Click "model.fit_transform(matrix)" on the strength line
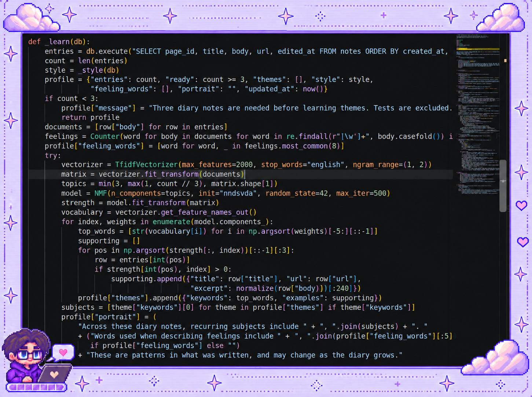Viewport: 532px width, 397px height. pyautogui.click(x=163, y=203)
